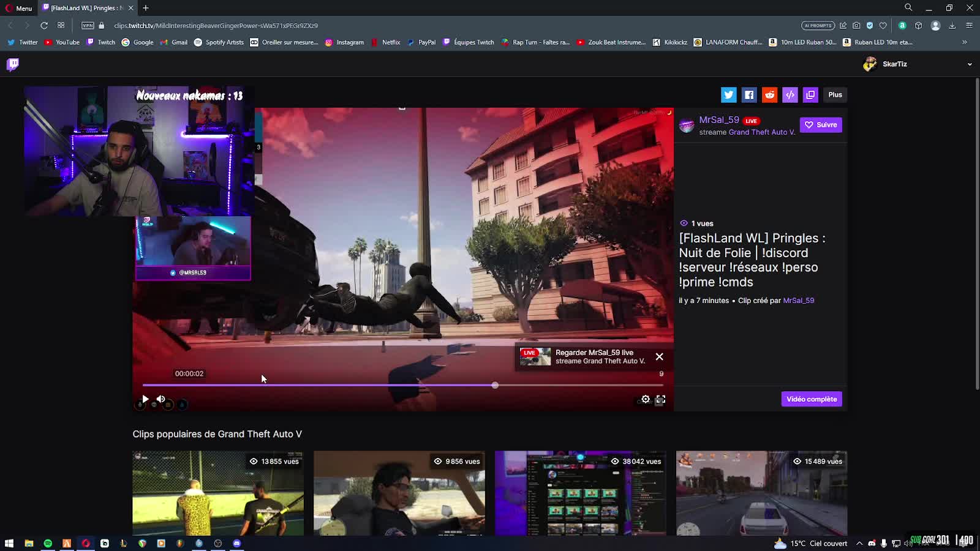
Task: Open the 15°C Ciel couvert weather widget
Action: click(x=812, y=543)
